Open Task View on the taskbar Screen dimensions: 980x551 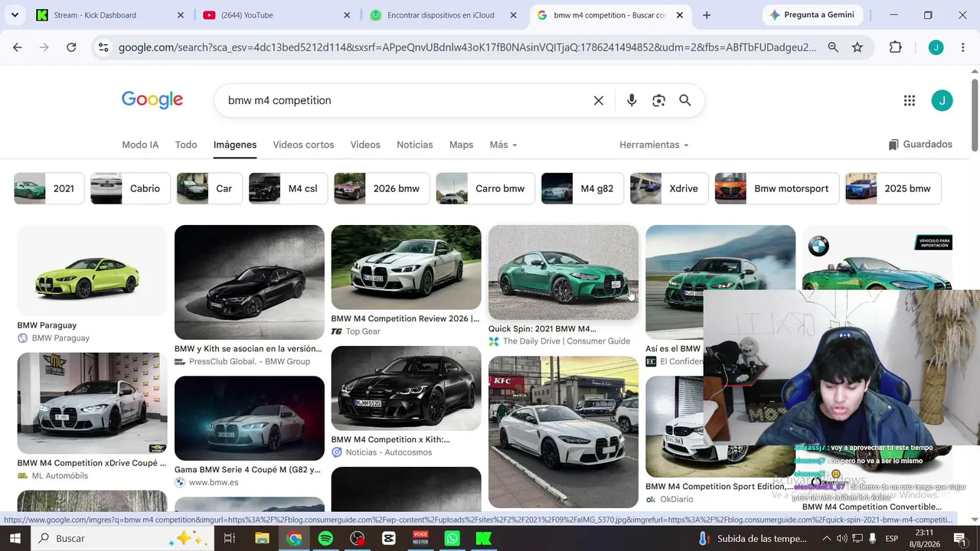[229, 539]
